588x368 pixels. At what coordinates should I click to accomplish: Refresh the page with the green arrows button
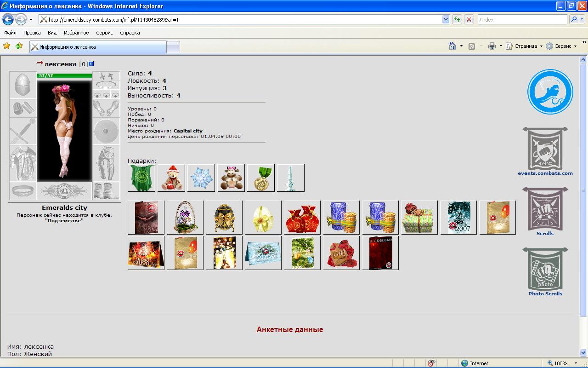pyautogui.click(x=457, y=19)
